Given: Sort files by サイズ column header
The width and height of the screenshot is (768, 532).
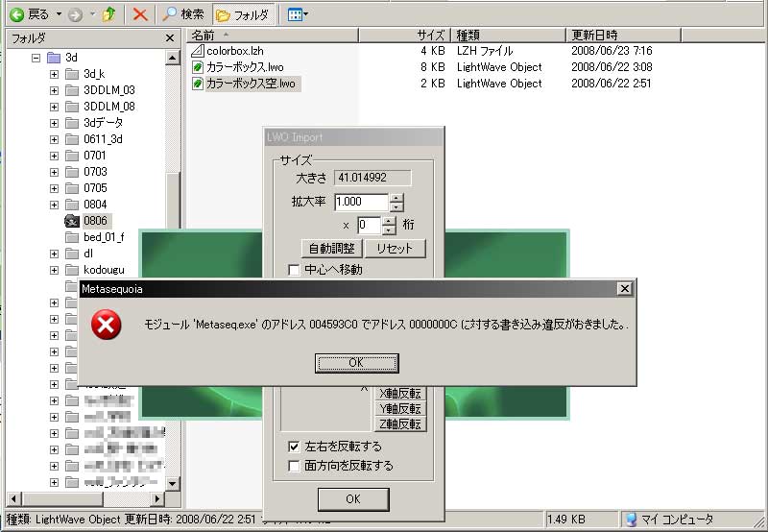Looking at the screenshot, I should coord(404,36).
